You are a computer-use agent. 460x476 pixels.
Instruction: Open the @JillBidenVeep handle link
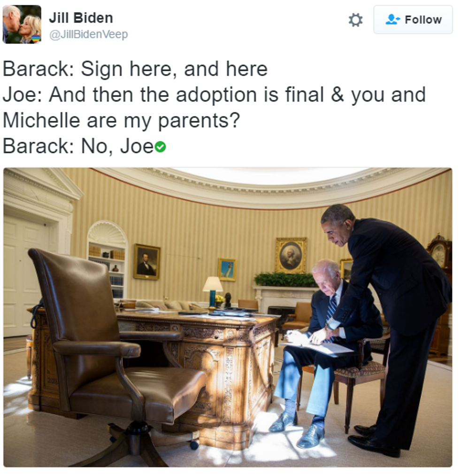(89, 34)
